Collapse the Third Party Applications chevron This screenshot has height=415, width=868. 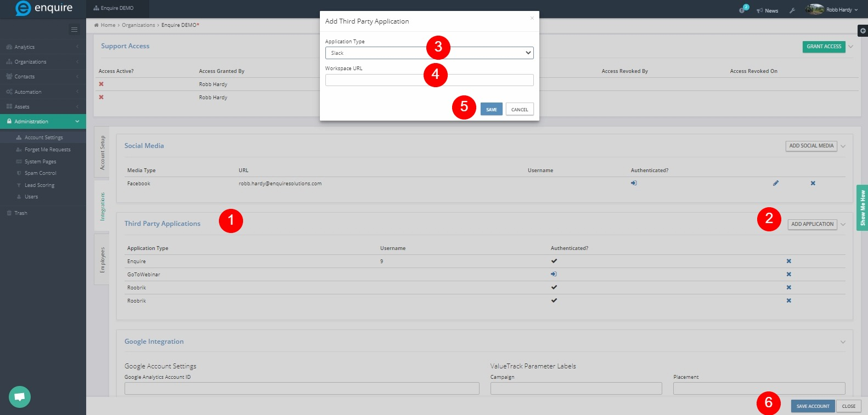coord(843,224)
